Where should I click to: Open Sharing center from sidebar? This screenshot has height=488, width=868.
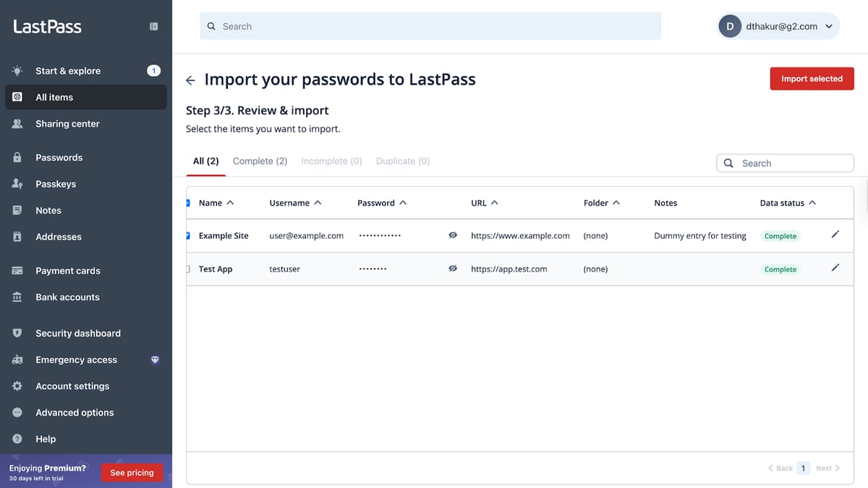[x=86, y=124]
